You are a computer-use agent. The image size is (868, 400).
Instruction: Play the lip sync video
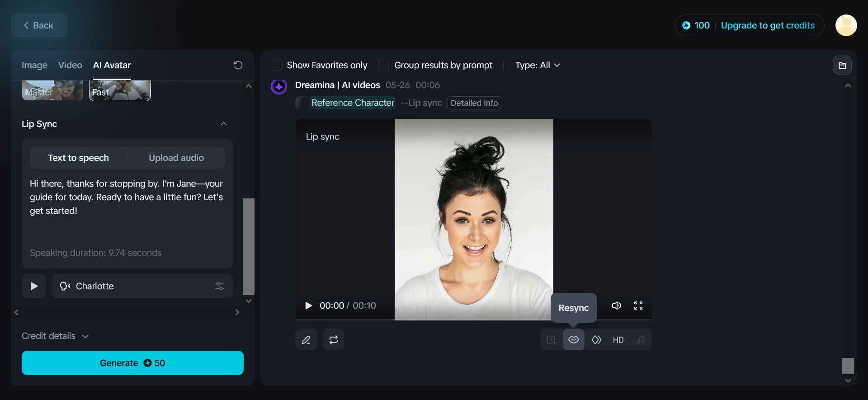pos(309,306)
